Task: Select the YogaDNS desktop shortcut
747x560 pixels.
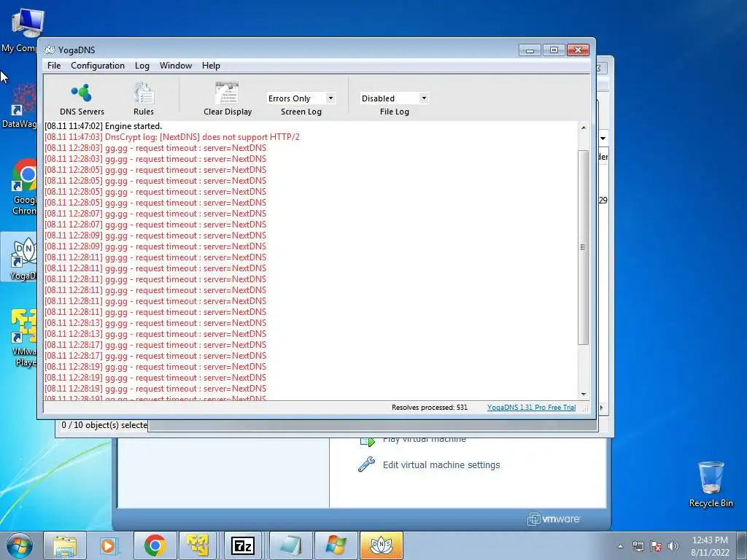Action: pyautogui.click(x=20, y=257)
